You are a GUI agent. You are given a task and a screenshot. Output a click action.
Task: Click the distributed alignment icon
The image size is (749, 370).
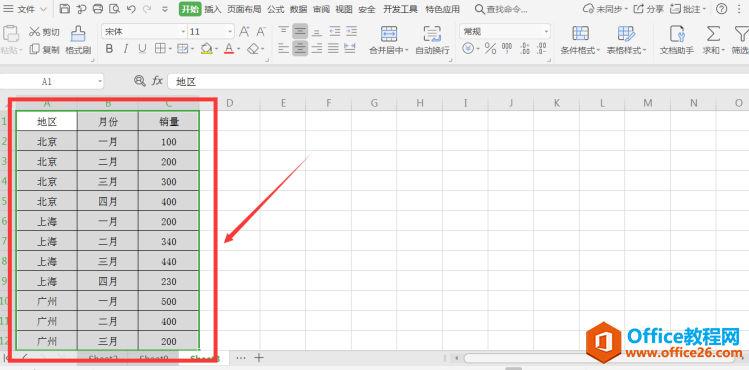(x=350, y=48)
